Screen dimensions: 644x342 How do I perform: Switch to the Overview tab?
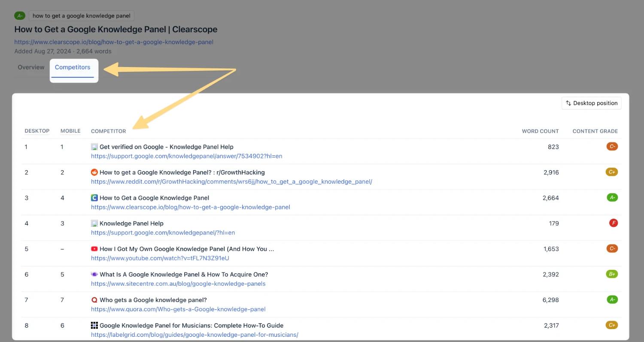click(x=31, y=67)
